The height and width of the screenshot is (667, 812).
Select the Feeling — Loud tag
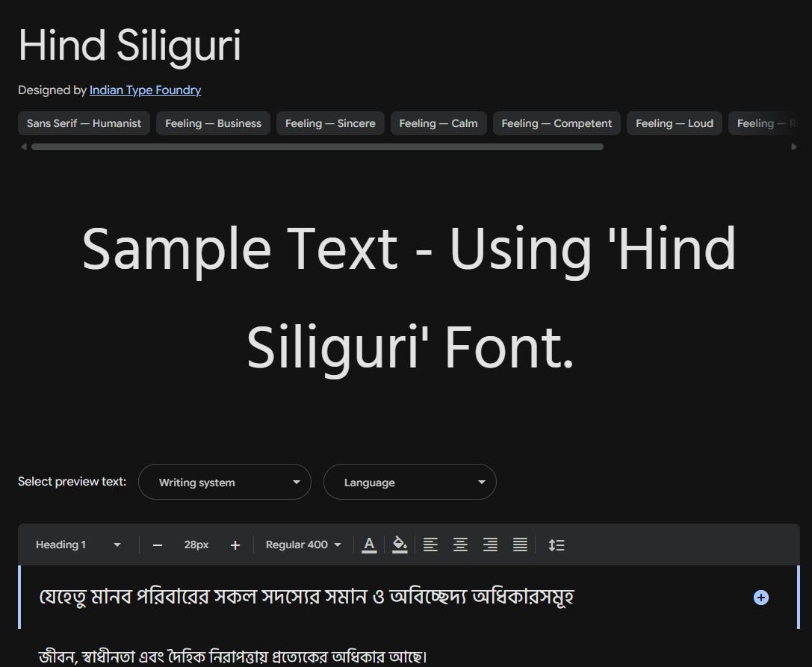tap(675, 123)
